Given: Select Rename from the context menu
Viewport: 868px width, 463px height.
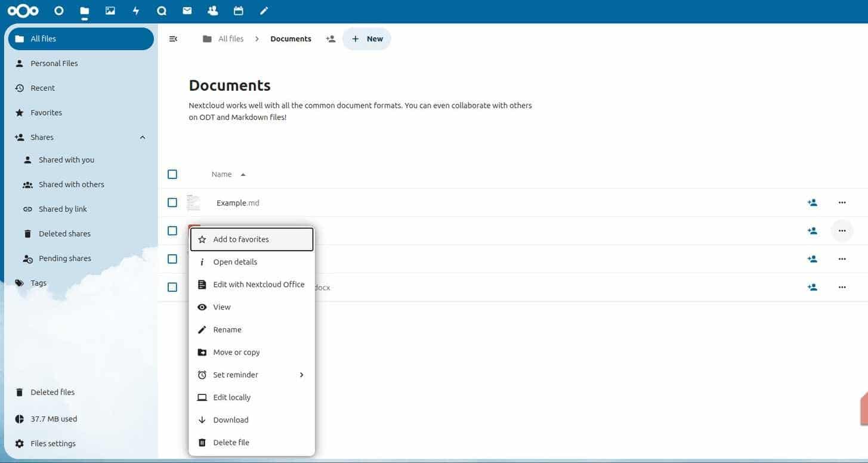Looking at the screenshot, I should click(x=252, y=330).
